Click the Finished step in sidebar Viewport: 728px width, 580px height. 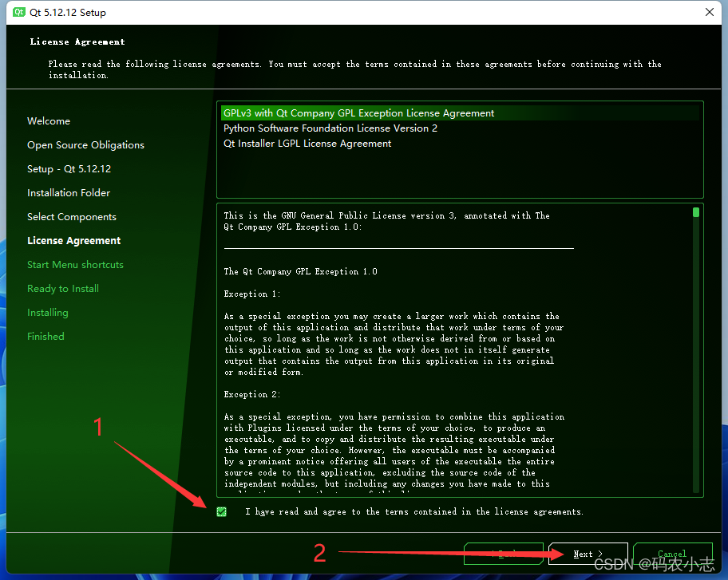(45, 336)
